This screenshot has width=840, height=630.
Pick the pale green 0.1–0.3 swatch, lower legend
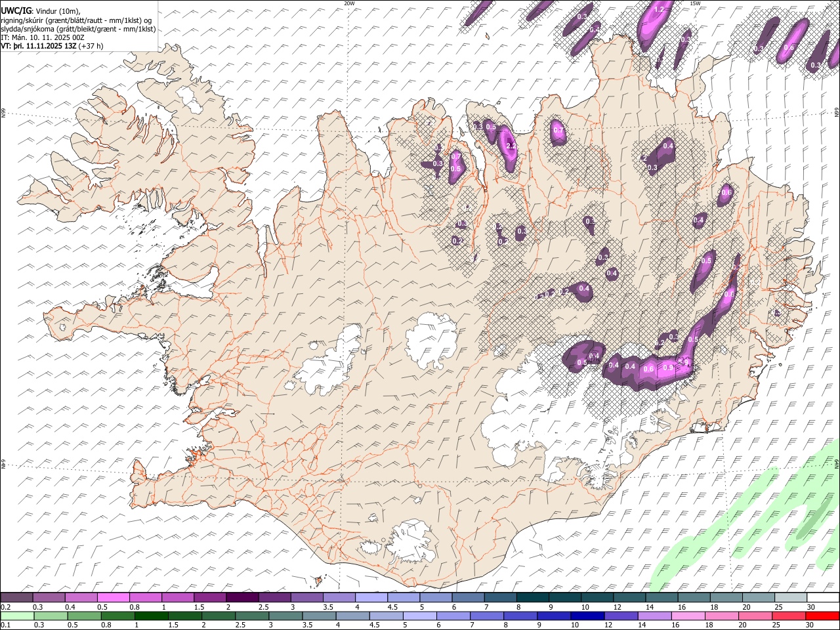tap(17, 616)
